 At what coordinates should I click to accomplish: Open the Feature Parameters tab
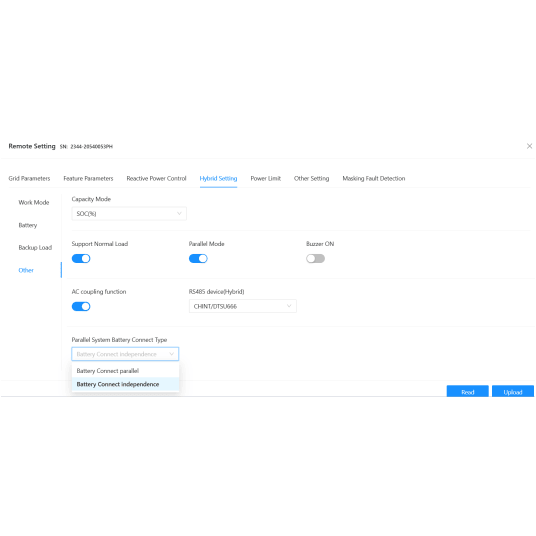[88, 178]
